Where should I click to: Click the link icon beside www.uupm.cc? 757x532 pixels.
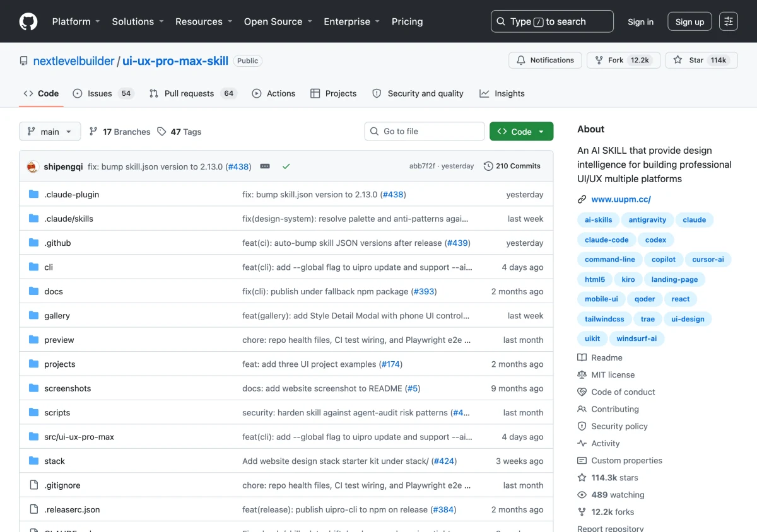coord(582,199)
